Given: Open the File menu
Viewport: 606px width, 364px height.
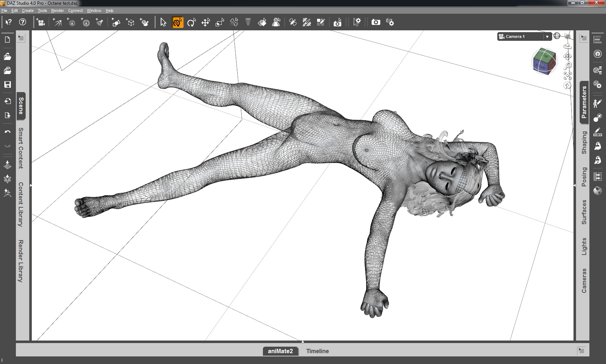Looking at the screenshot, I should [4, 10].
